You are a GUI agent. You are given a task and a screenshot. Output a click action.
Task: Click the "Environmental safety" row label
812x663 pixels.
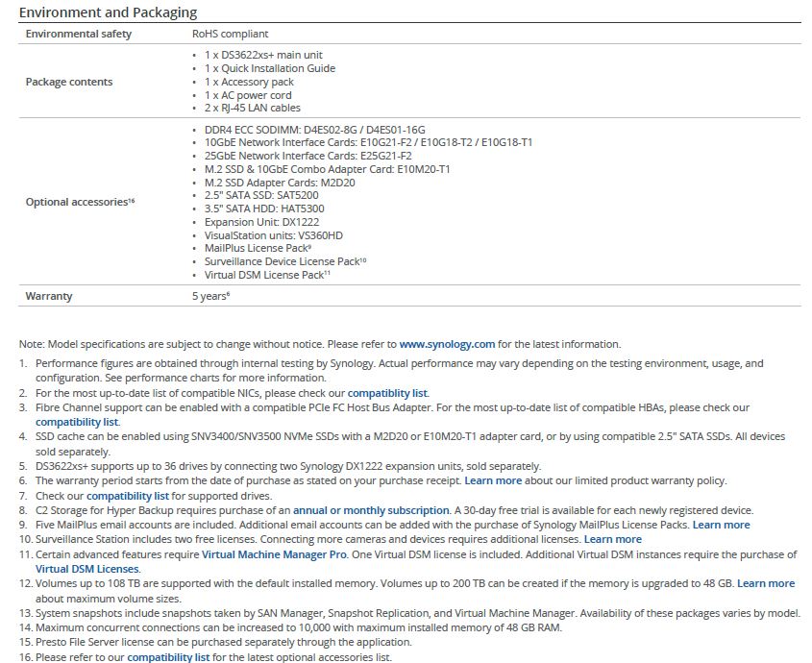(x=79, y=34)
